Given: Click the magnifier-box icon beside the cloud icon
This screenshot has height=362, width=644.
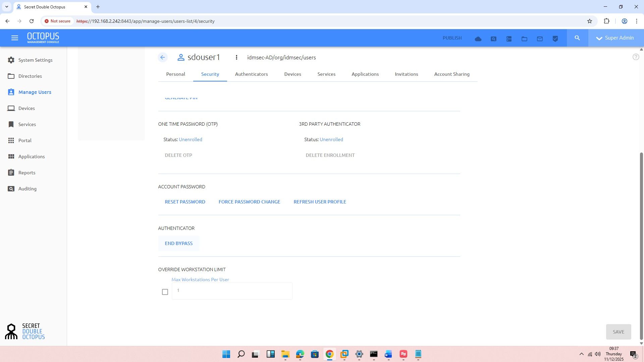Looking at the screenshot, I should pyautogui.click(x=493, y=39).
